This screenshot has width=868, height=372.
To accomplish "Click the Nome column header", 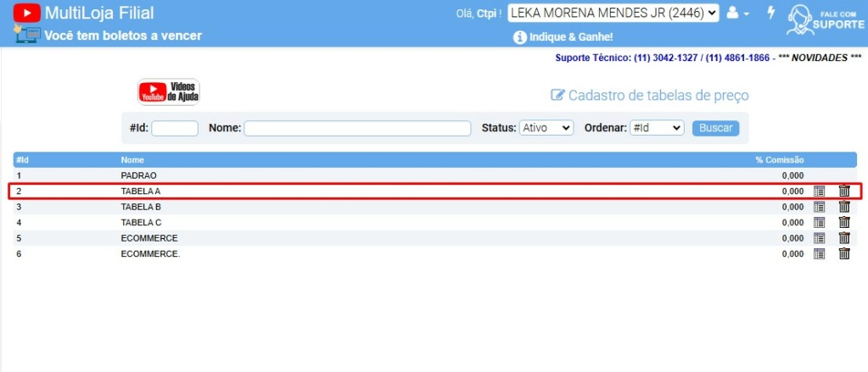I will tap(132, 160).
